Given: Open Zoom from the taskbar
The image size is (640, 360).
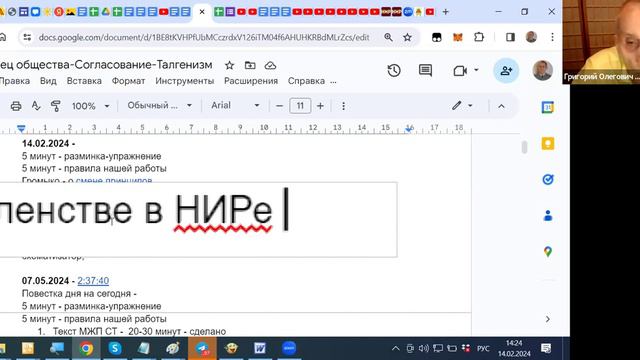Looking at the screenshot, I should point(289,348).
